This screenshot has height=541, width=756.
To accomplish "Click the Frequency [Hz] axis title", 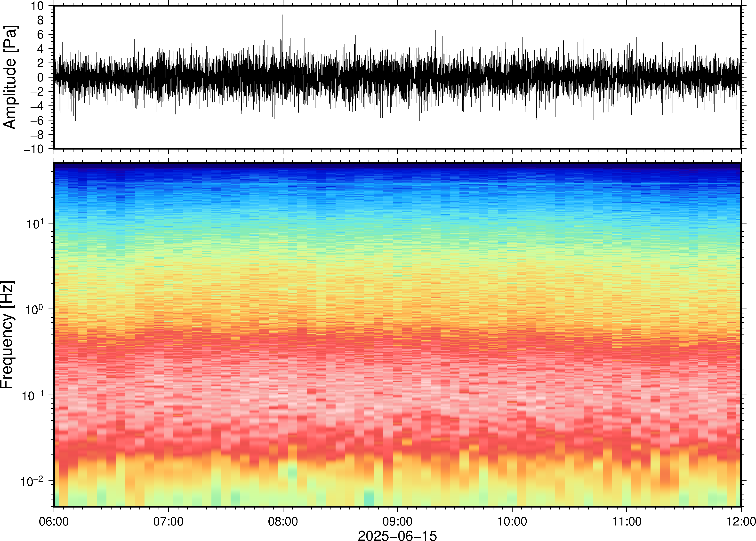I will 7,335.
